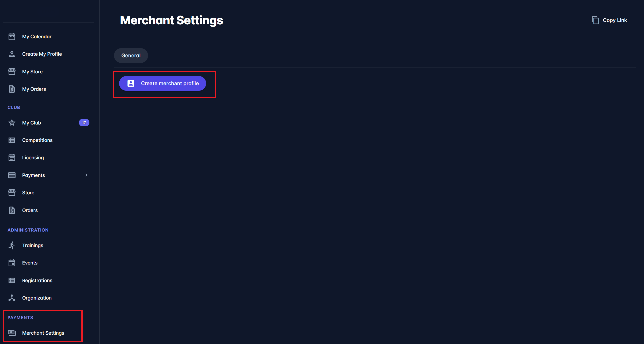The height and width of the screenshot is (344, 644).
Task: Open Events in the Administration section
Action: pos(30,263)
